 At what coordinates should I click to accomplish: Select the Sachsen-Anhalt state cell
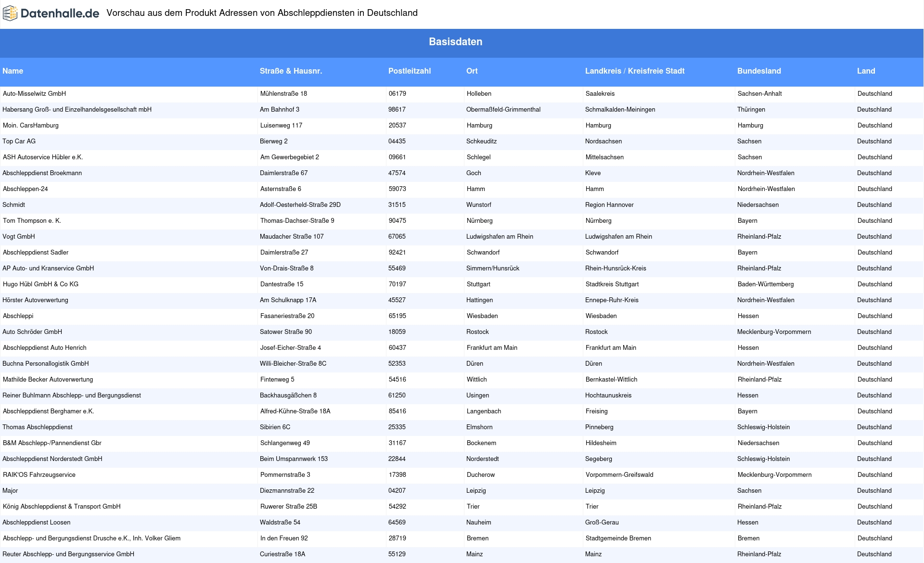pos(760,94)
